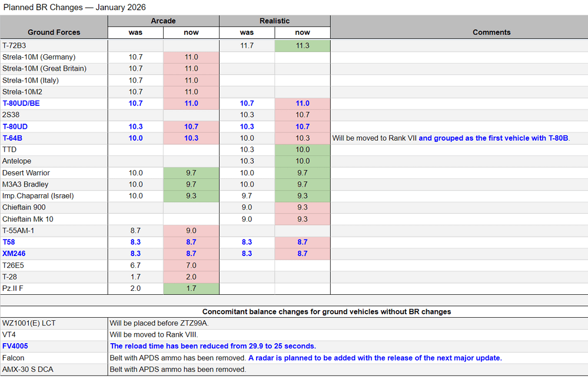The height and width of the screenshot is (382, 588).
Task: Select the Concomitant balance changes section header
Action: (x=327, y=311)
